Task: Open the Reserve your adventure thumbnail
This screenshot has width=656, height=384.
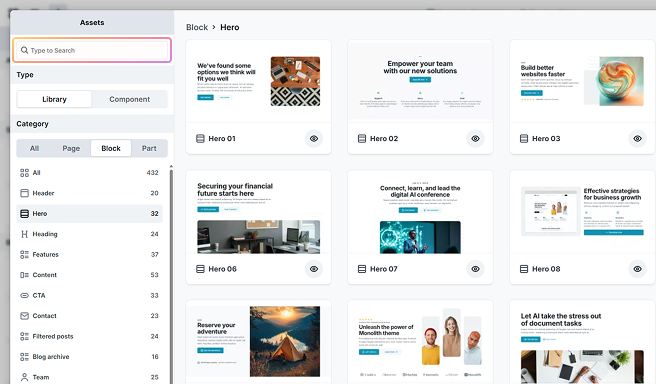Action: click(259, 341)
